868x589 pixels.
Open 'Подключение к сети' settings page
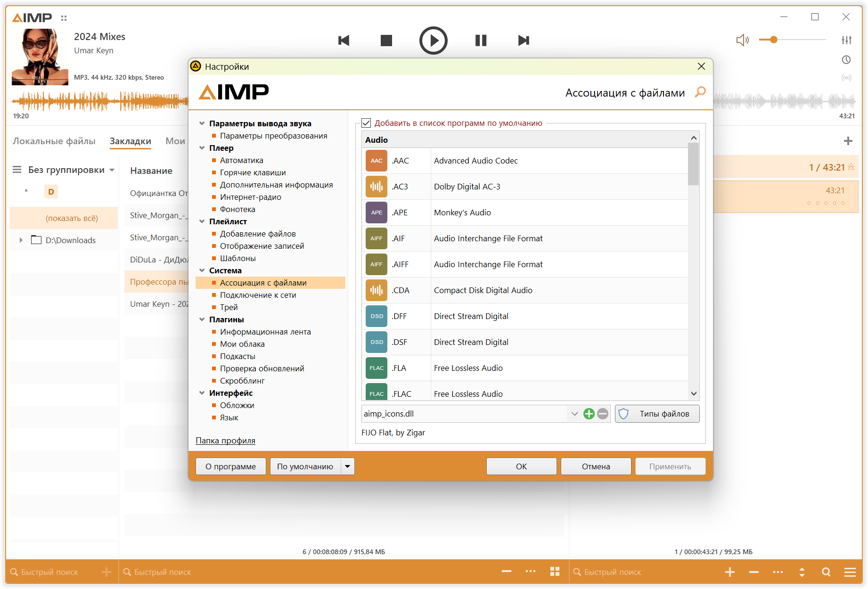(258, 295)
